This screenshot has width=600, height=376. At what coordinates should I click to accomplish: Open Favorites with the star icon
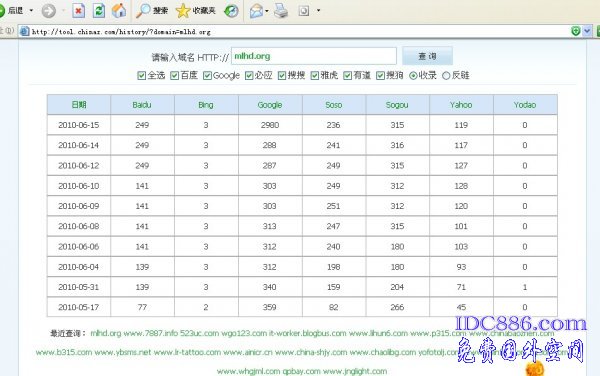point(196,11)
